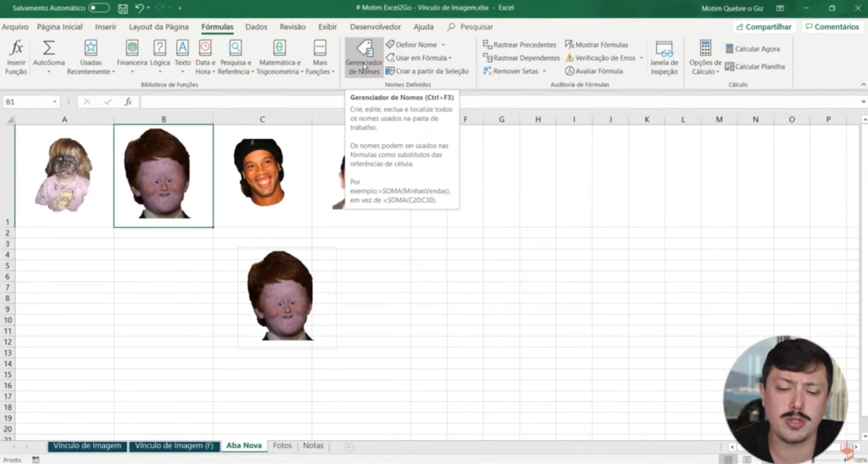Undo the last action

tap(140, 8)
